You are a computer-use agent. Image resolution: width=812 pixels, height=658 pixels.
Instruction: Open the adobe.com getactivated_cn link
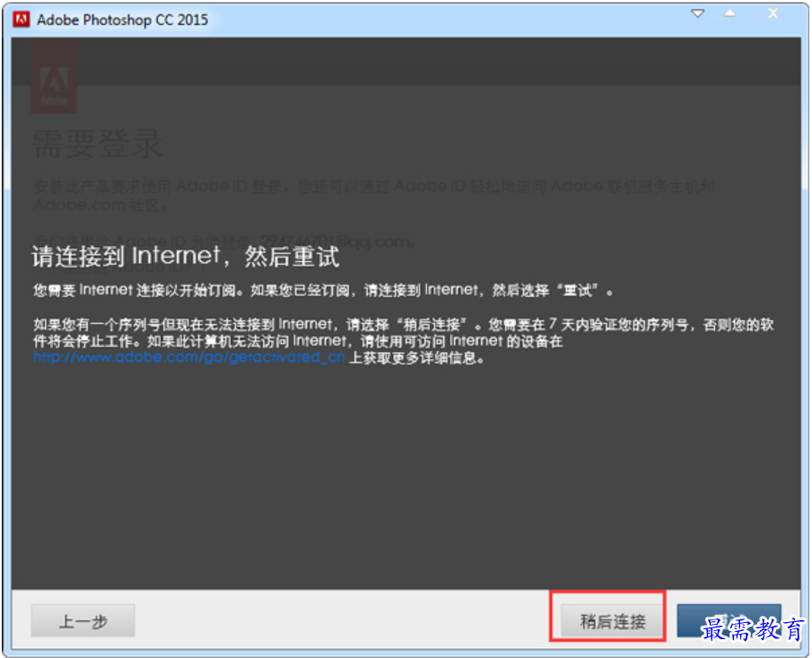pyautogui.click(x=189, y=357)
